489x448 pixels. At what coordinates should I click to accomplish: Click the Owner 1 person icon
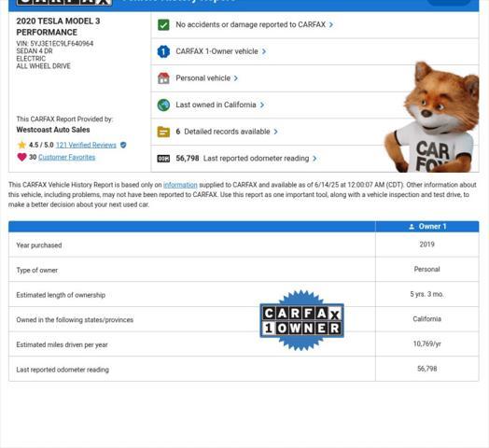tap(412, 227)
